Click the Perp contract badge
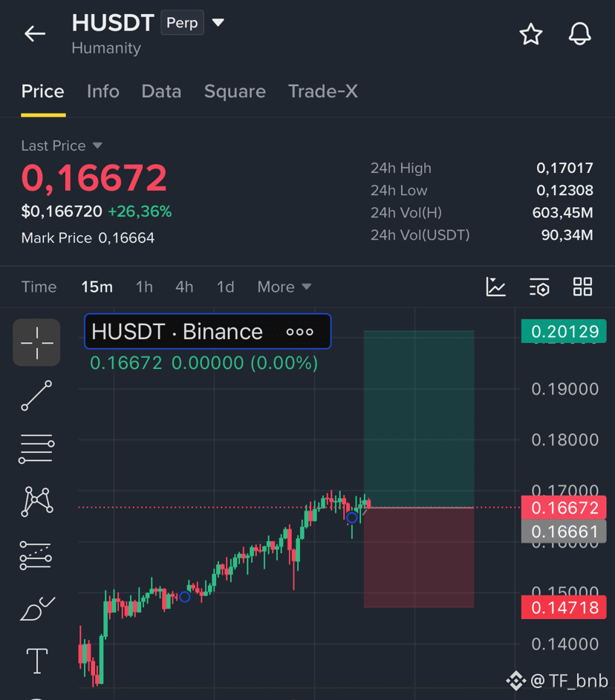The image size is (615, 700). coord(182,22)
